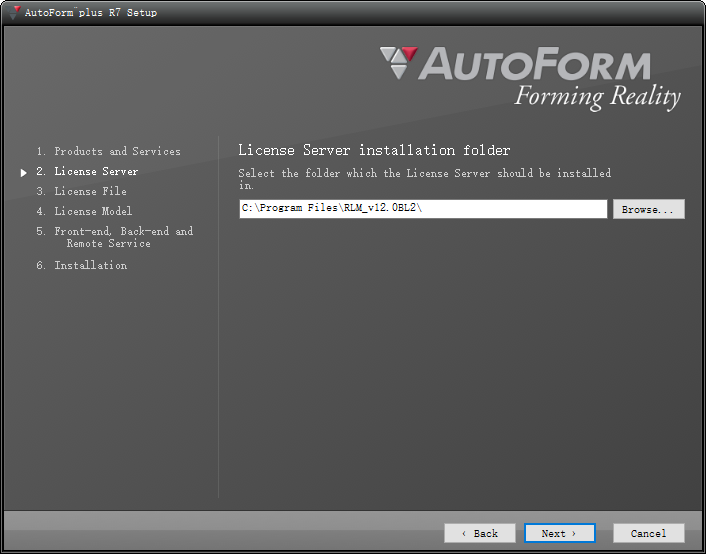Select step 2 License Server
The height and width of the screenshot is (554, 706).
(87, 171)
